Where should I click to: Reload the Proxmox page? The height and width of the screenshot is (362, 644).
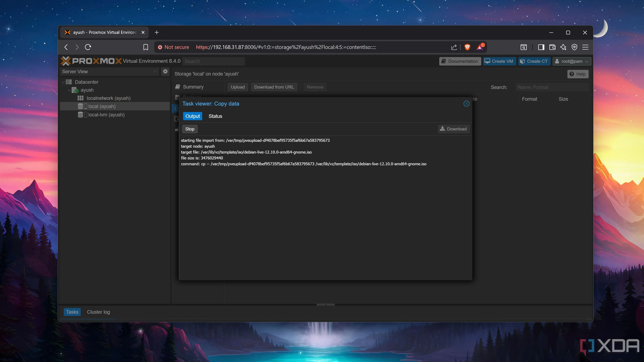(88, 47)
